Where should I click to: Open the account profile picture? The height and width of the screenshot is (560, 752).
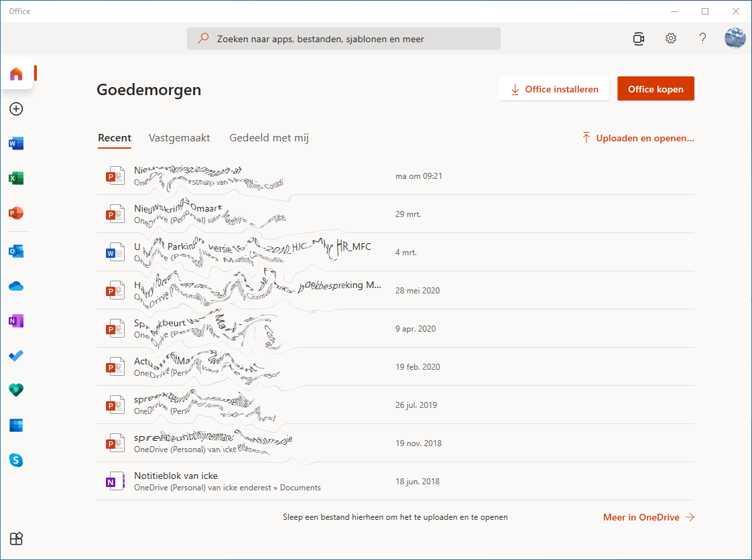tap(735, 38)
